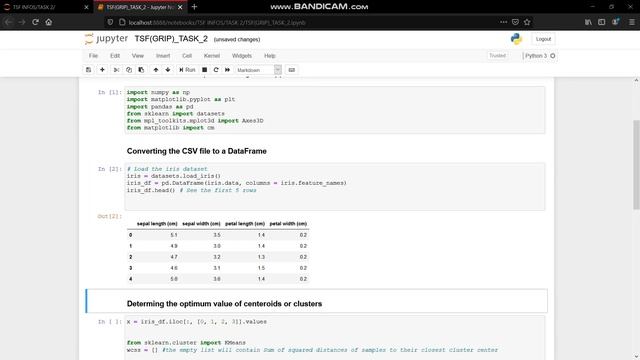Run the selected cell

(x=187, y=70)
